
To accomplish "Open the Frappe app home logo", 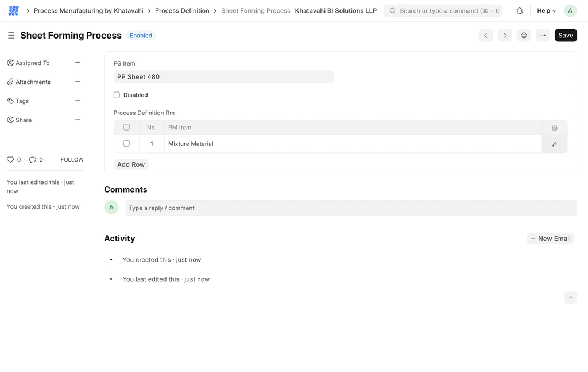I will pyautogui.click(x=13, y=11).
